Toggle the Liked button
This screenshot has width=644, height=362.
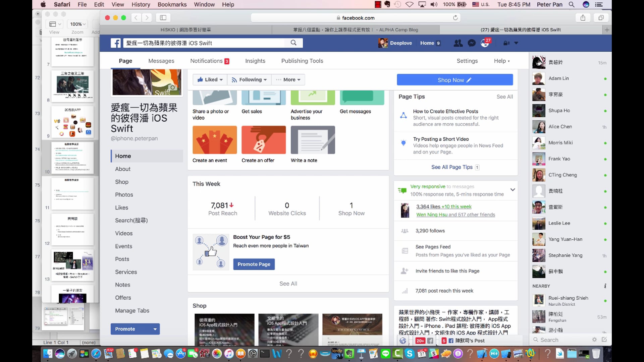pos(210,80)
